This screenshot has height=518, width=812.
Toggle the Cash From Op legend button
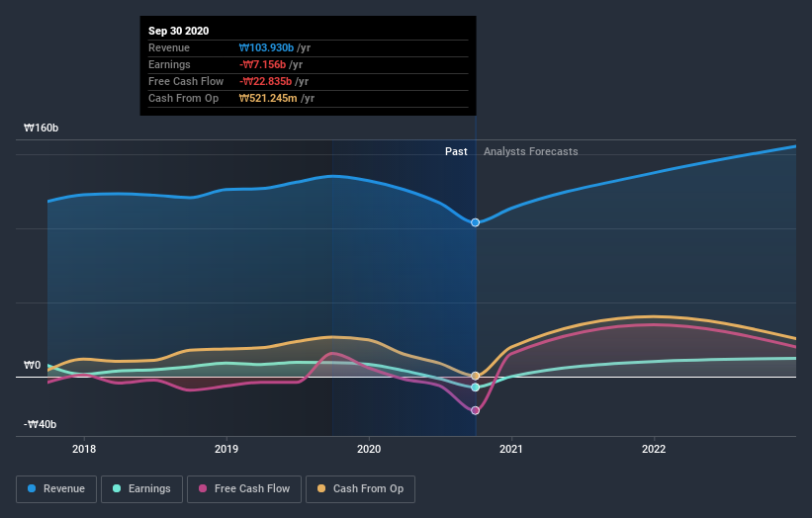360,489
